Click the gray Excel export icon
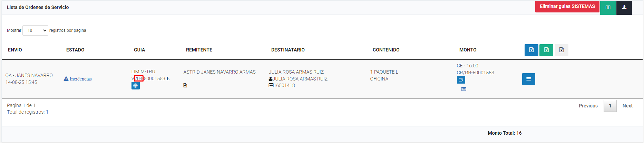This screenshot has height=143, width=644. [x=562, y=50]
